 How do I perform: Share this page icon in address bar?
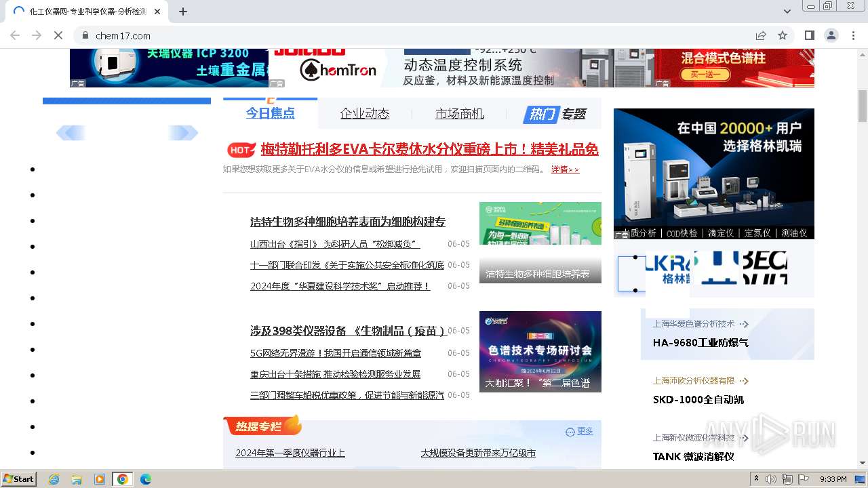click(x=761, y=35)
